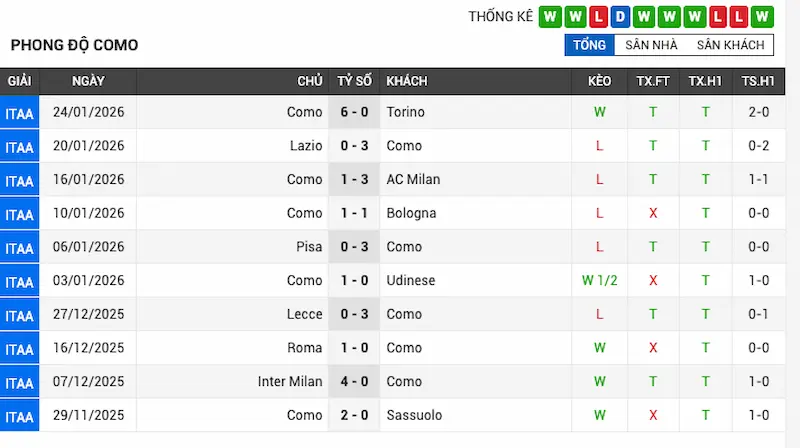Select the SÂN KHÁCH tab
The height and width of the screenshot is (448, 800).
[x=730, y=45]
